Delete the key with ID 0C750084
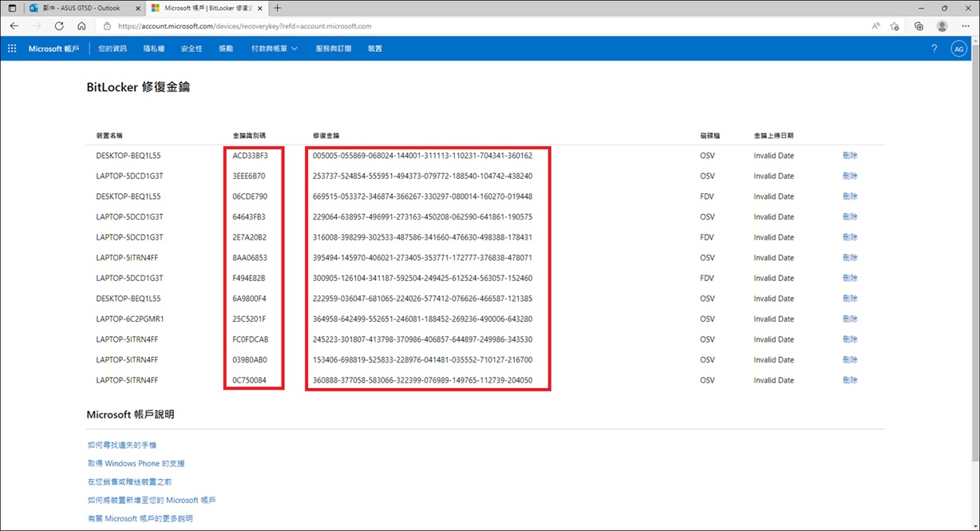Image resolution: width=980 pixels, height=531 pixels. pyautogui.click(x=850, y=380)
